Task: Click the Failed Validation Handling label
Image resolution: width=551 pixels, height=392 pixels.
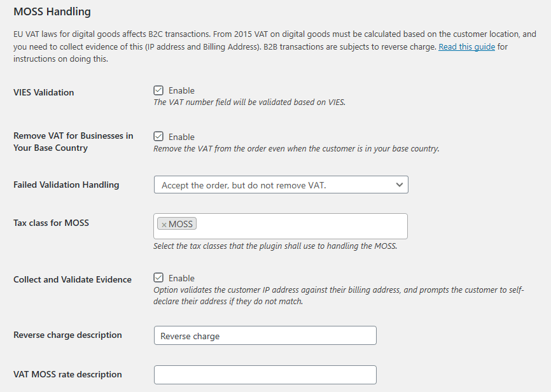Action: click(x=66, y=185)
